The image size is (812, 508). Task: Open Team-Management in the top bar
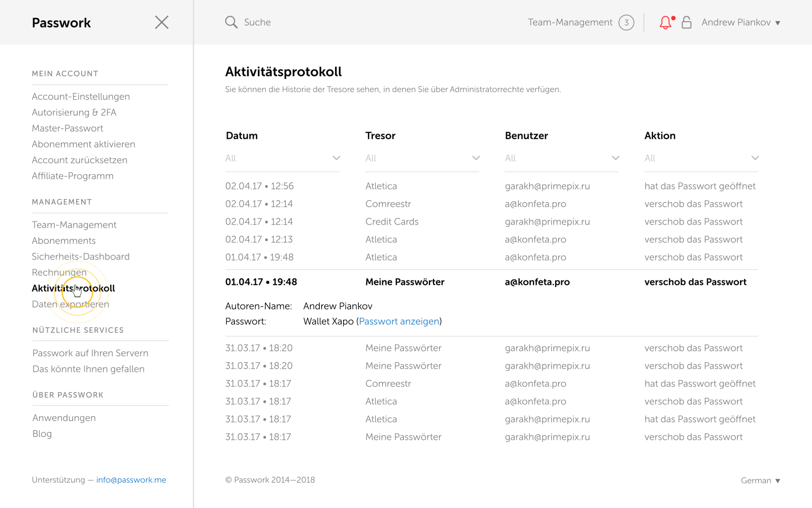tap(570, 22)
